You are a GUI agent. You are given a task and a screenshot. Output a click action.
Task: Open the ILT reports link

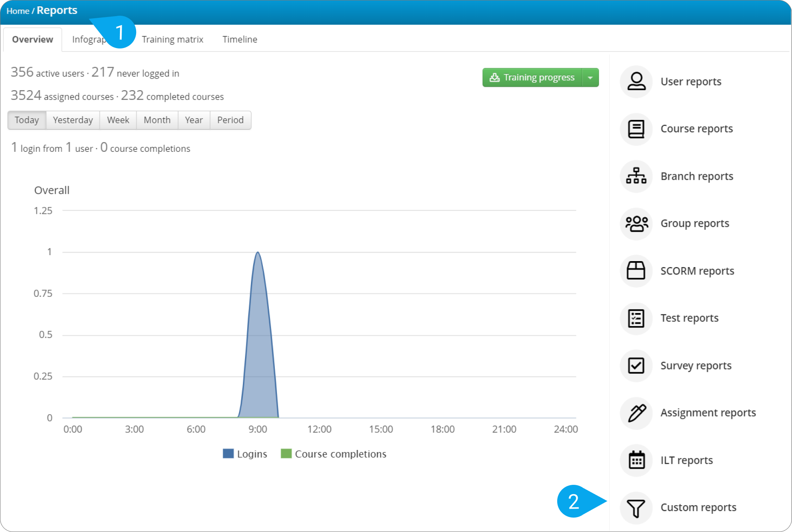(x=687, y=461)
